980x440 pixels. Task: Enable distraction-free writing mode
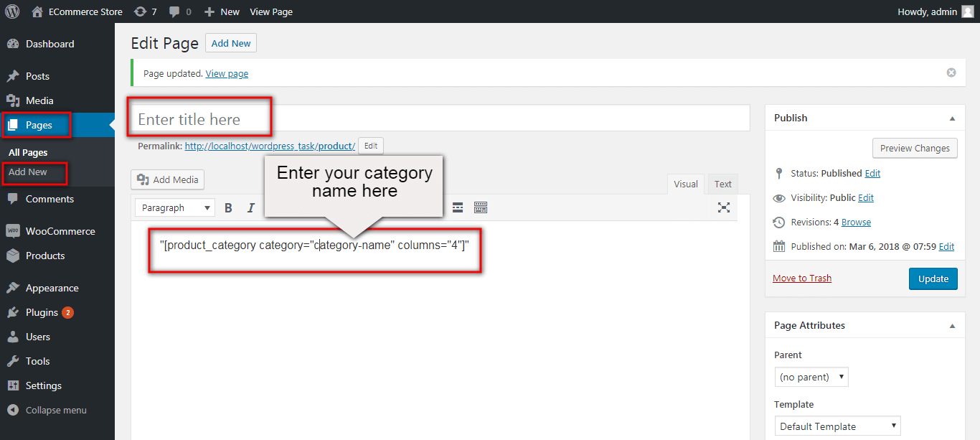(x=724, y=207)
